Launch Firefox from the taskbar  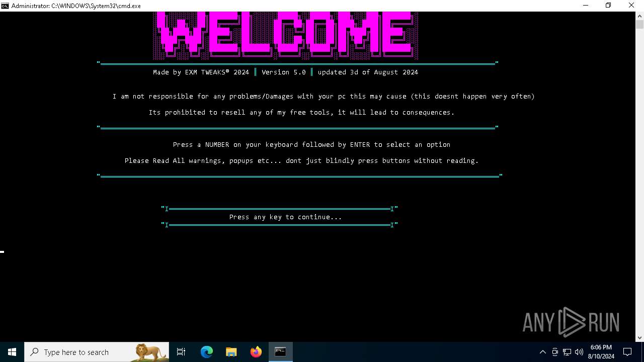point(256,352)
